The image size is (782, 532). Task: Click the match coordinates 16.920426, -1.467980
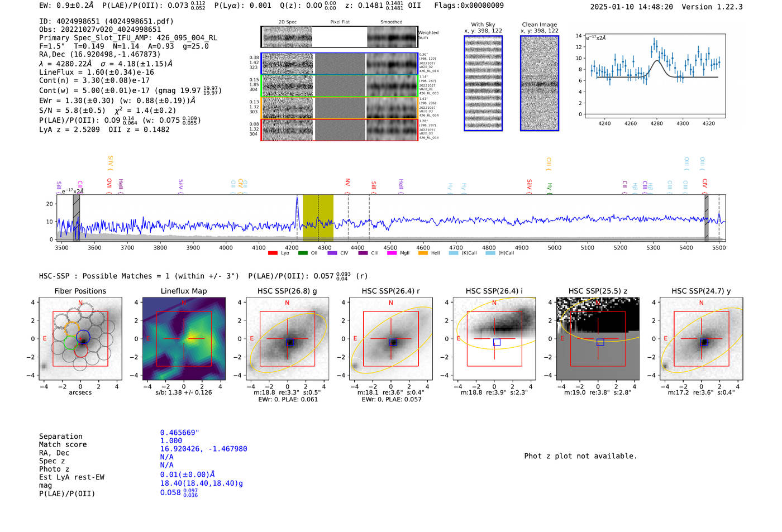point(203,449)
